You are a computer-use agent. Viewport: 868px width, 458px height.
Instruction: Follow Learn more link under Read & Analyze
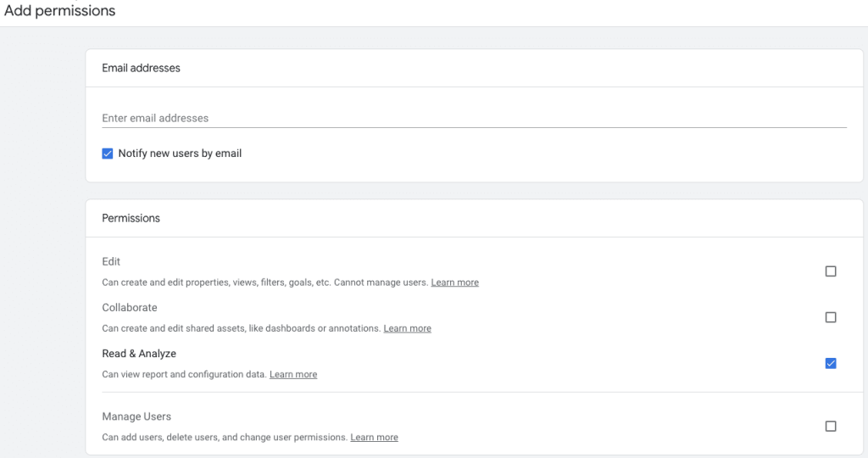293,374
